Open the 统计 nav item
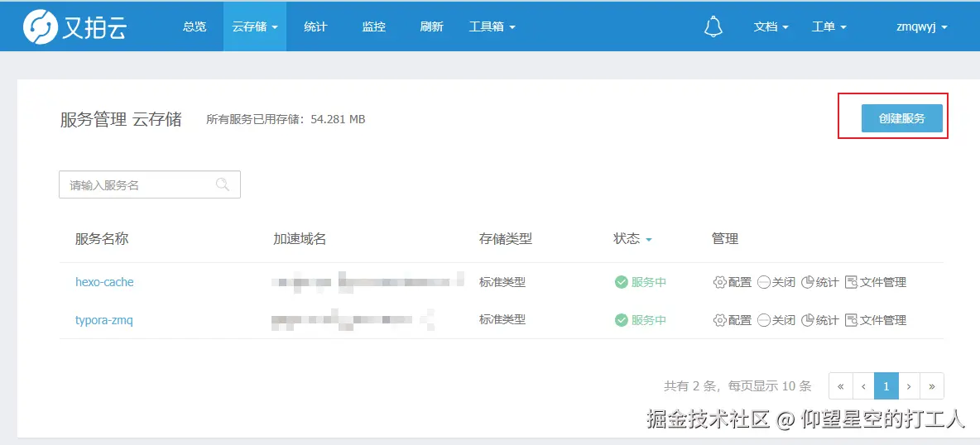Screen dimensions: 980x445 (x=315, y=26)
